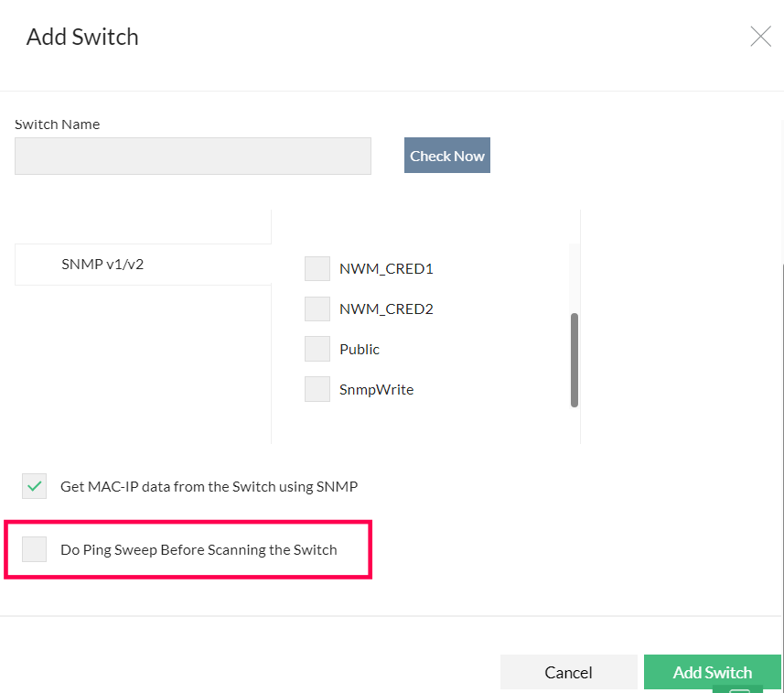This screenshot has height=693, width=784.
Task: Click the Add Switch dialog title
Action: click(82, 38)
